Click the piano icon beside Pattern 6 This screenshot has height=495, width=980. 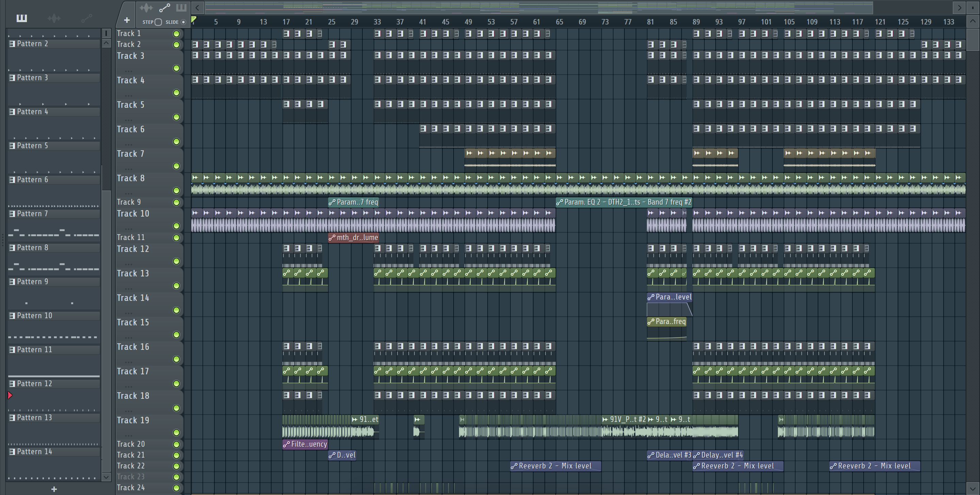point(12,180)
